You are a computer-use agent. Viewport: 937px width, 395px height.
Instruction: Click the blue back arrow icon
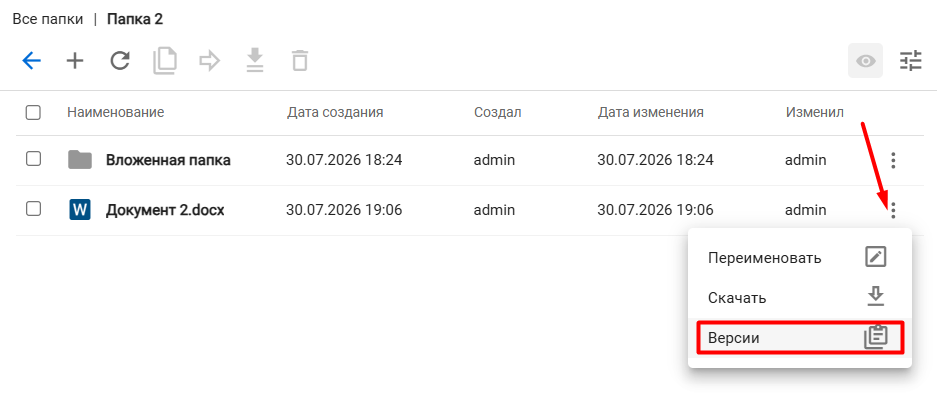pos(31,61)
